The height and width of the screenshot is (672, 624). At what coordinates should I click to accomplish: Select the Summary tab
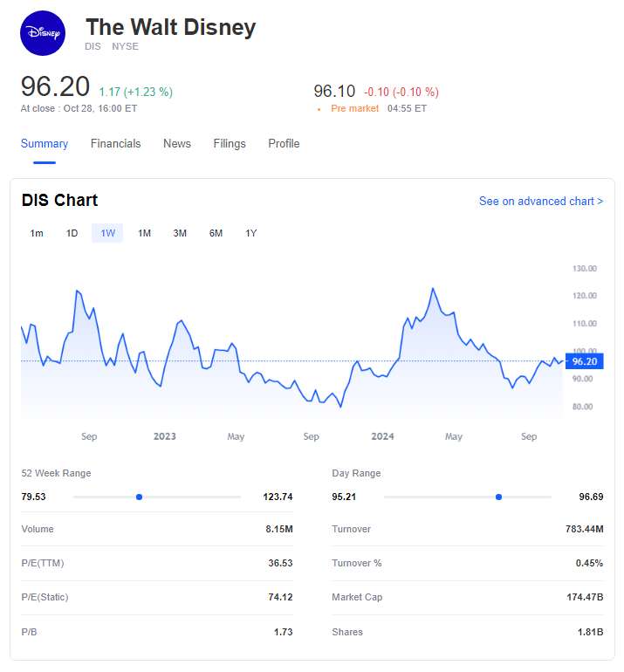coord(45,144)
